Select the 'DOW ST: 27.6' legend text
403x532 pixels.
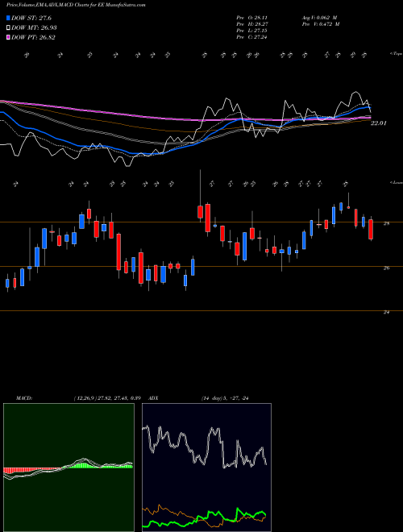tap(31, 18)
